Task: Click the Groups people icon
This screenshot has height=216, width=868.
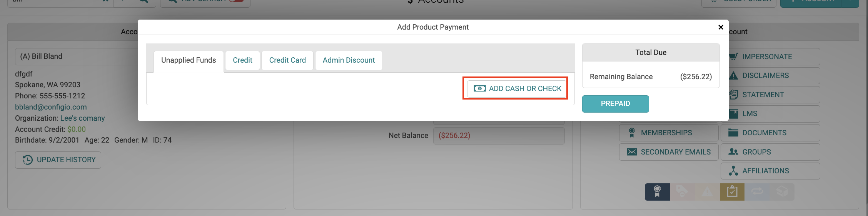Action: pos(733,152)
